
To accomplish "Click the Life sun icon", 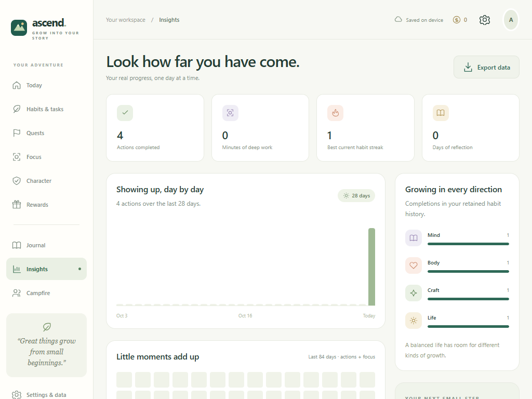I will tap(413, 320).
